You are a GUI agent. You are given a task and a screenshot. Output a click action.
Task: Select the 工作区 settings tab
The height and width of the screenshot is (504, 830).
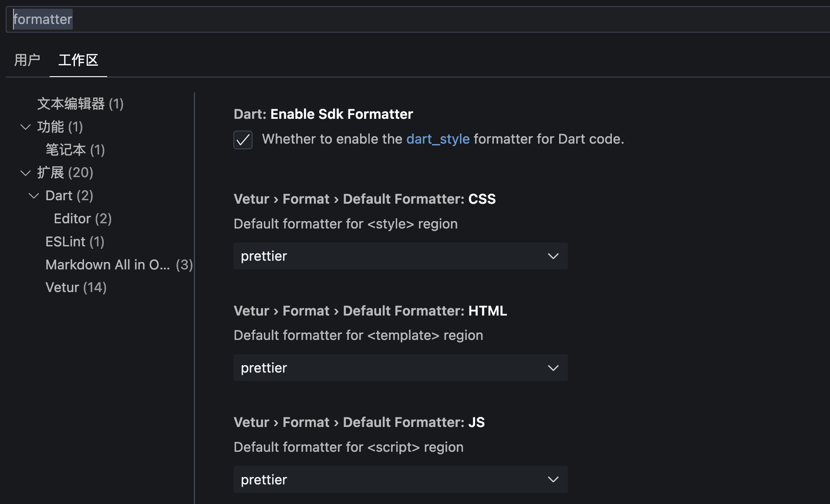click(x=78, y=60)
